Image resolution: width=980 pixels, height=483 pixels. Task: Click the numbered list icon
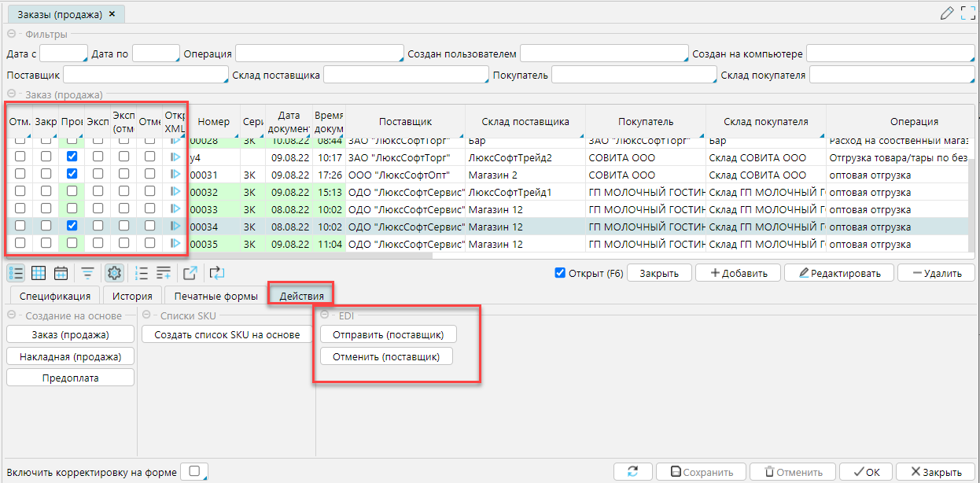[142, 273]
